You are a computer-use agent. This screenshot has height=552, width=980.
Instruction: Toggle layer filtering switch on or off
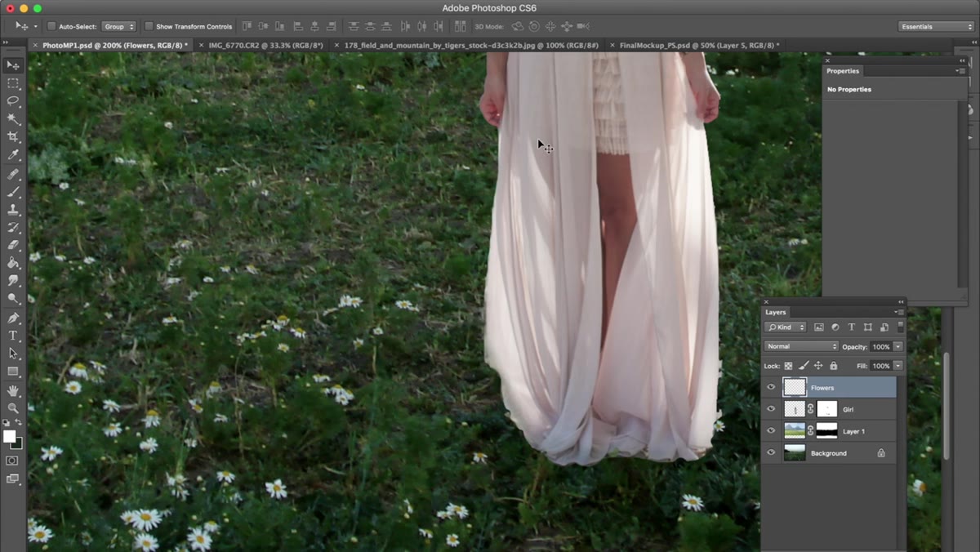[901, 327]
